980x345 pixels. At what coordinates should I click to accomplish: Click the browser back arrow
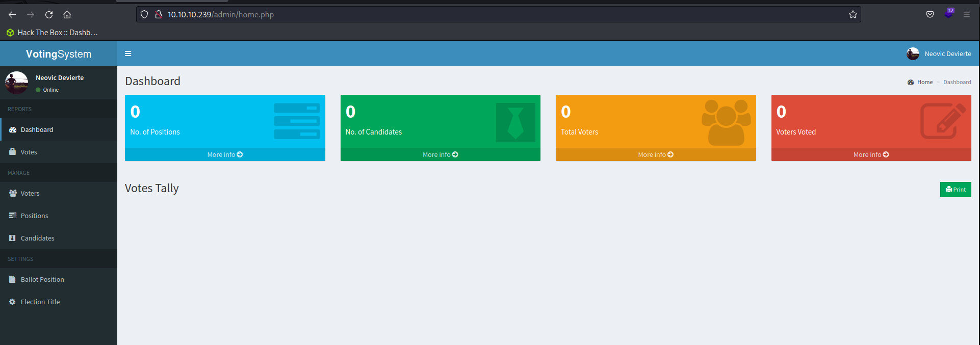12,14
